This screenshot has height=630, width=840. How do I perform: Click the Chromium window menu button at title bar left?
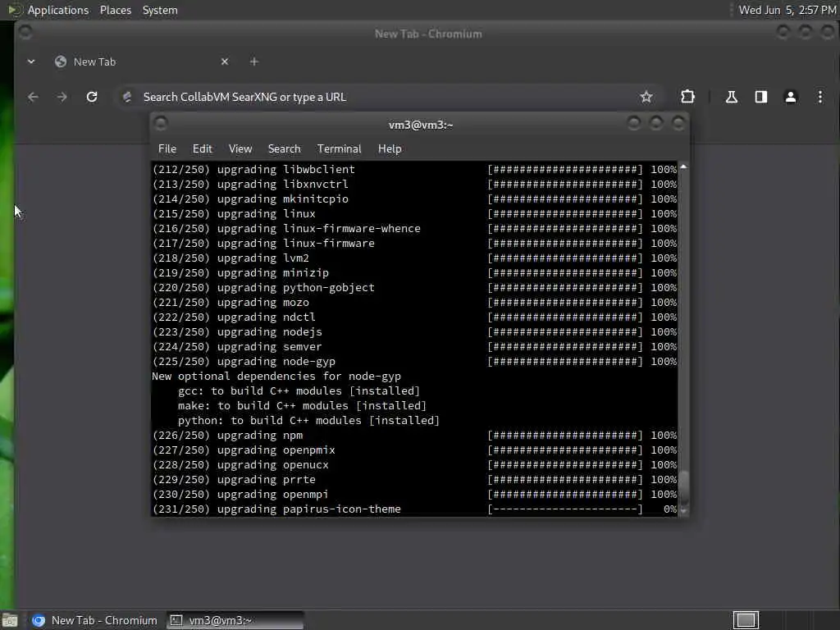[25, 33]
